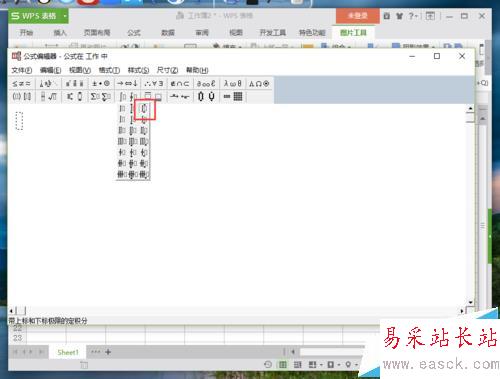Viewport: 500px width, 379px height.
Task: Open the summation templates palette
Action: tap(100, 97)
